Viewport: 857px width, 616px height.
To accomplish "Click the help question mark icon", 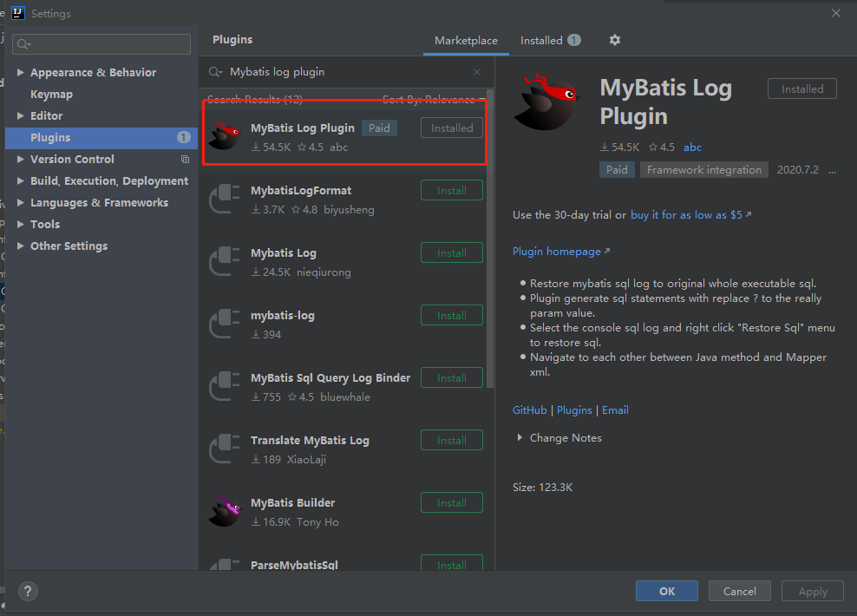I will point(27,591).
